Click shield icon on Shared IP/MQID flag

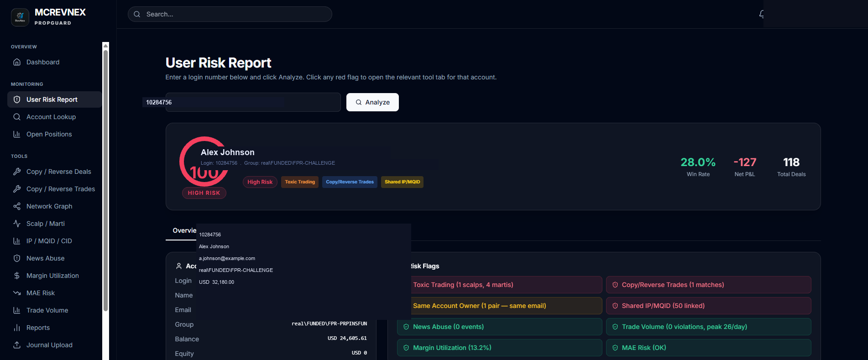point(615,306)
